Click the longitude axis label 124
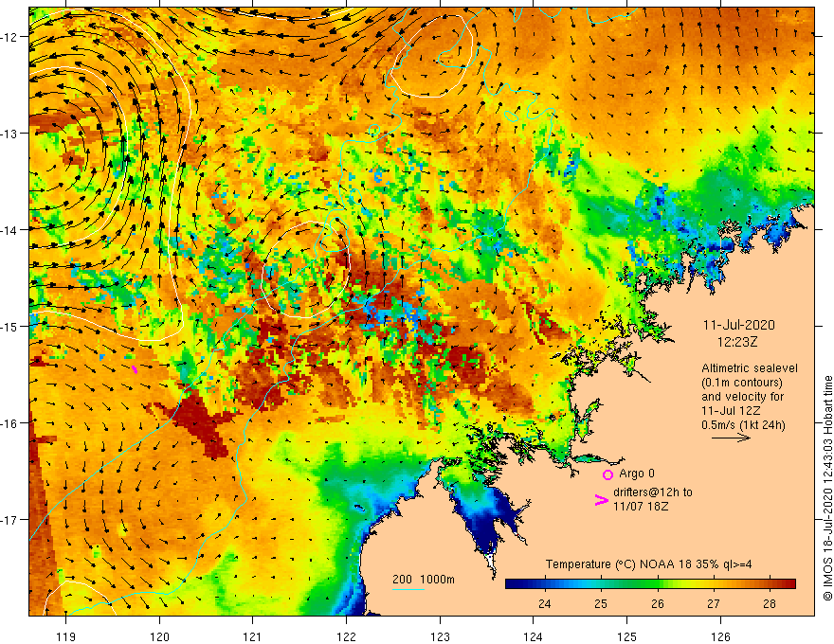The image size is (834, 644). pyautogui.click(x=534, y=636)
